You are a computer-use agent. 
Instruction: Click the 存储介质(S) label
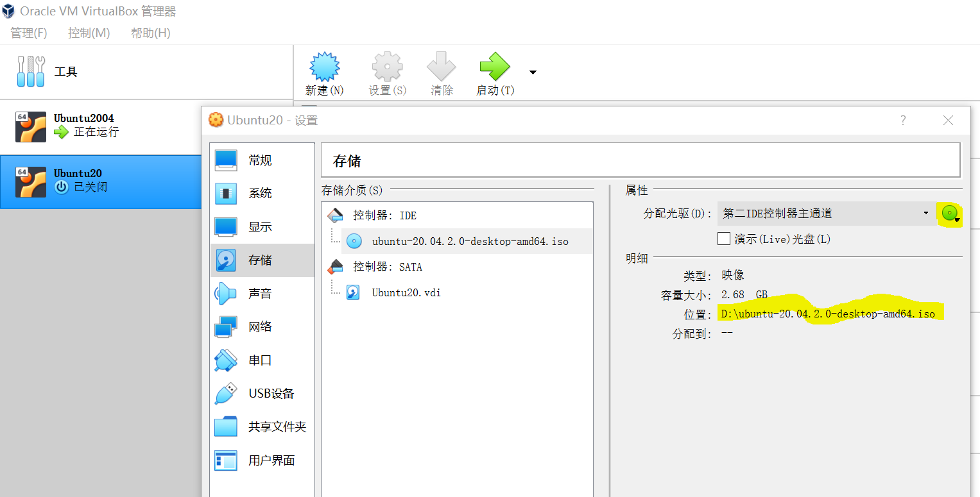352,190
